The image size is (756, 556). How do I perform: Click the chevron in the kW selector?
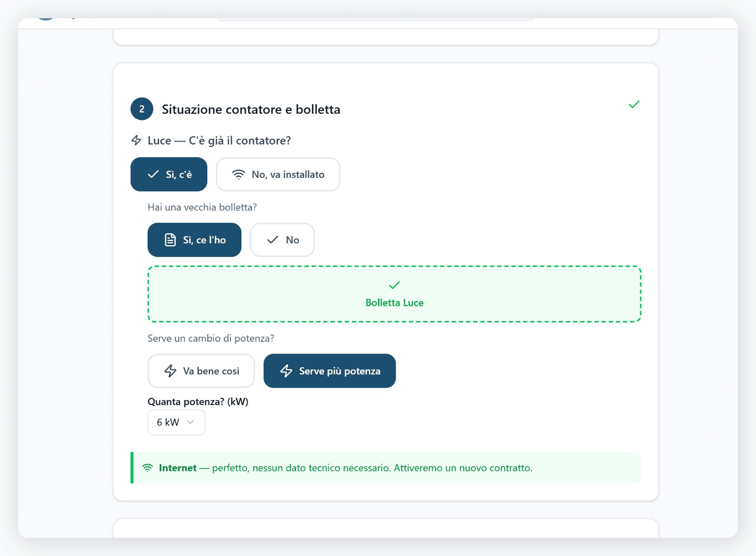(x=191, y=422)
